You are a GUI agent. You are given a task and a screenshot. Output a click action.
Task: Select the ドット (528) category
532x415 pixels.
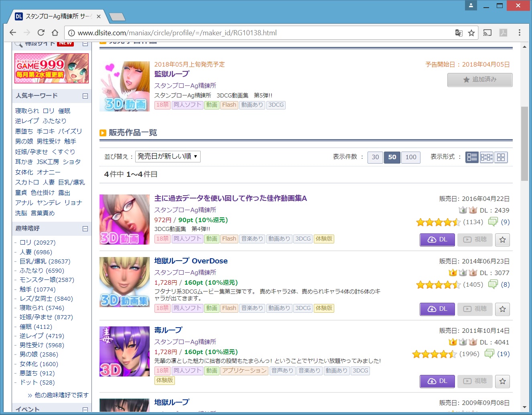(37, 383)
